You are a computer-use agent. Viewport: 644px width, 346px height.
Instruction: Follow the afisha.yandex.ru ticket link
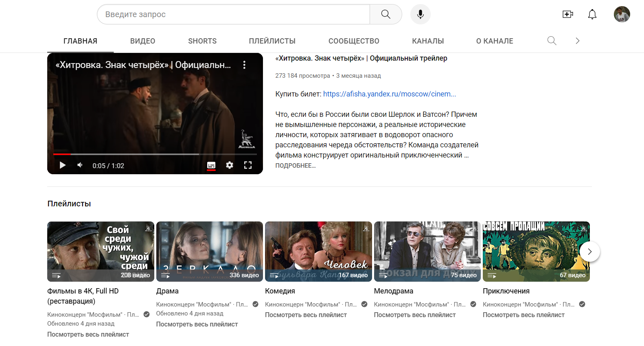point(390,94)
